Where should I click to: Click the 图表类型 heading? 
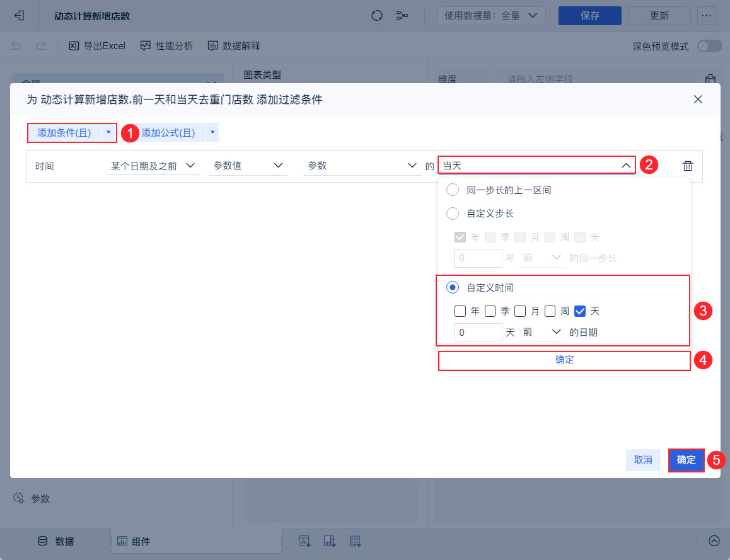tap(262, 74)
